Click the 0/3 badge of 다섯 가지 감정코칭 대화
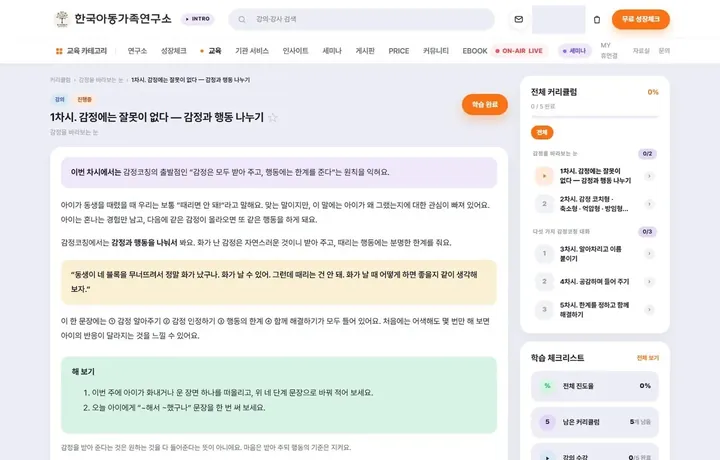The image size is (720, 460). pos(647,232)
